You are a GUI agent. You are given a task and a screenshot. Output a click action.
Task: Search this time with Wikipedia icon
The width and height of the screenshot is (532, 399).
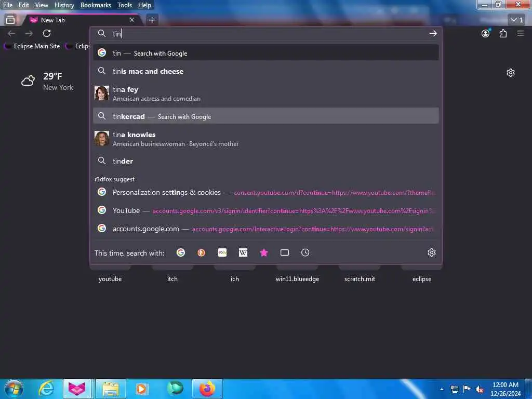[x=243, y=252]
